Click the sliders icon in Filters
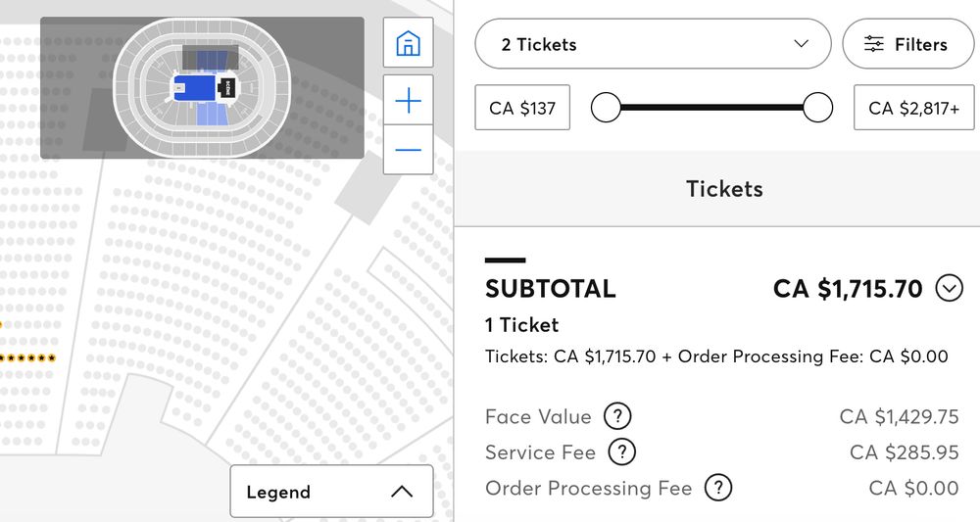 [x=874, y=44]
